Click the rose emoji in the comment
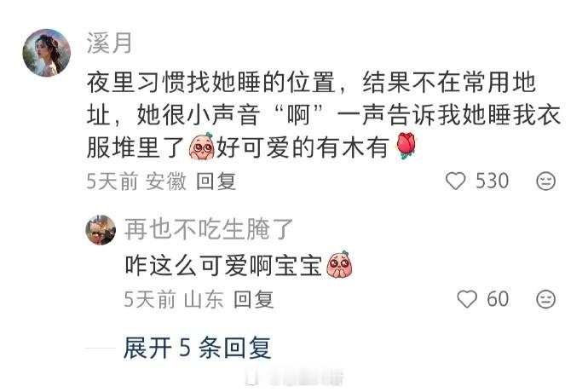Image resolution: width=588 pixels, height=392 pixels. (406, 146)
